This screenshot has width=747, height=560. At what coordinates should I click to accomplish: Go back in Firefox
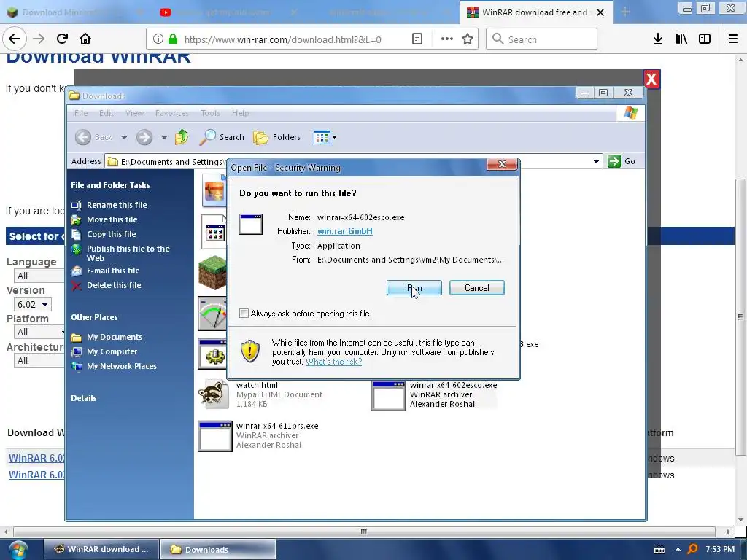pyautogui.click(x=15, y=39)
